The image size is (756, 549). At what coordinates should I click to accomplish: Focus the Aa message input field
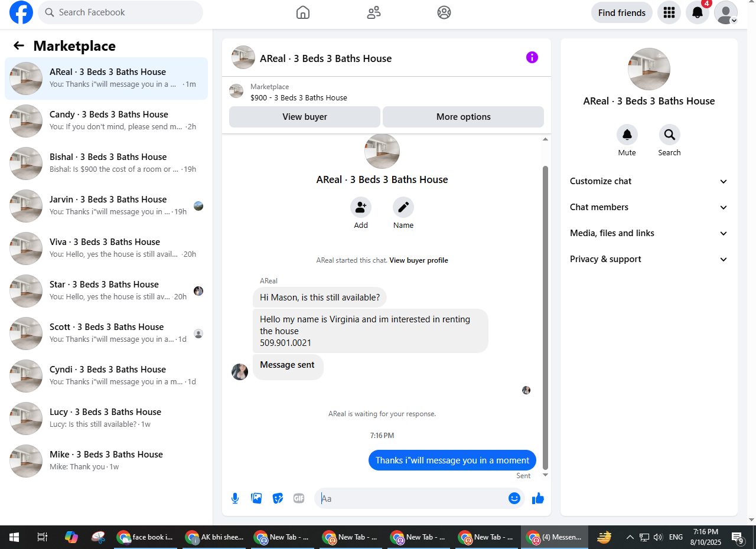[x=412, y=498]
